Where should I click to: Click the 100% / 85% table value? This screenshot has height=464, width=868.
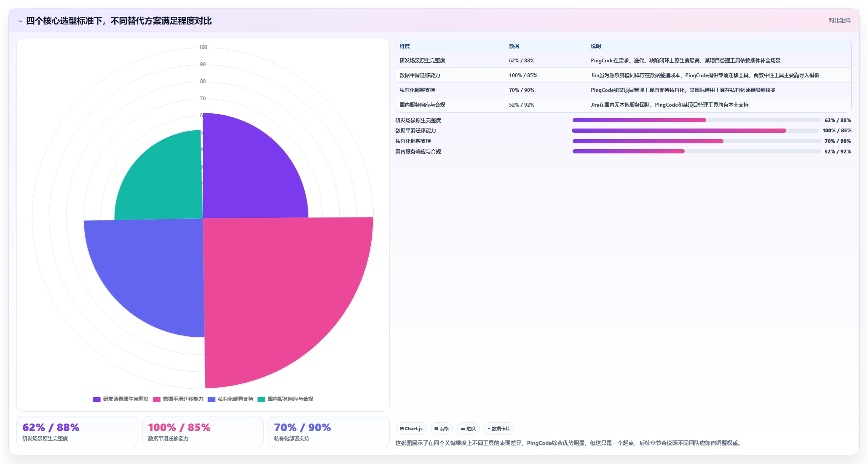[x=523, y=75]
